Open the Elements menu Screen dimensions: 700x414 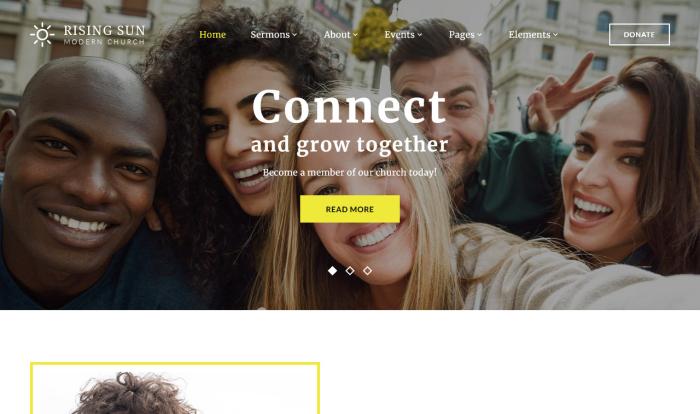[529, 34]
